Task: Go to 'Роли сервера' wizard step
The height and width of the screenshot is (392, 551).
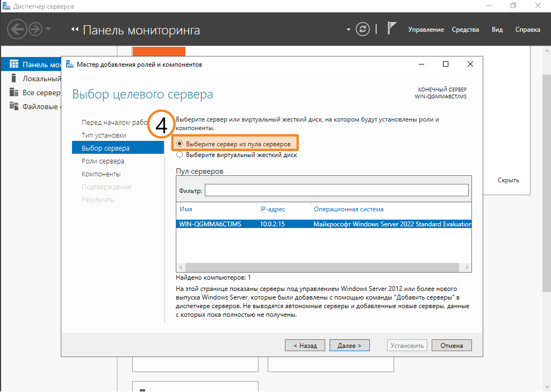Action: (103, 161)
